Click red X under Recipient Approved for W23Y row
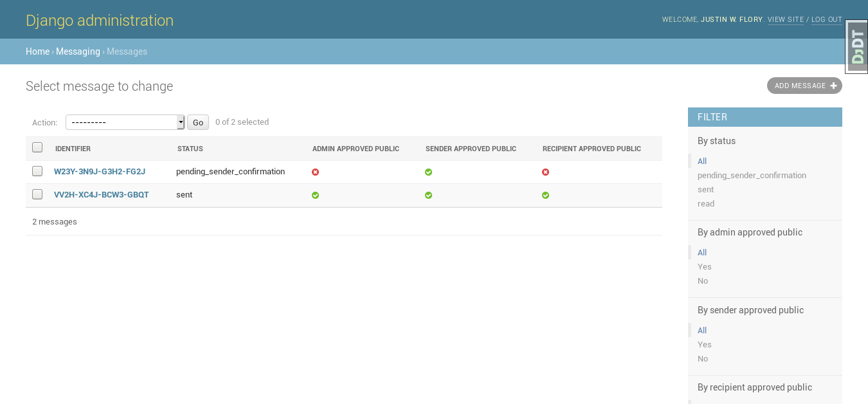 (545, 172)
